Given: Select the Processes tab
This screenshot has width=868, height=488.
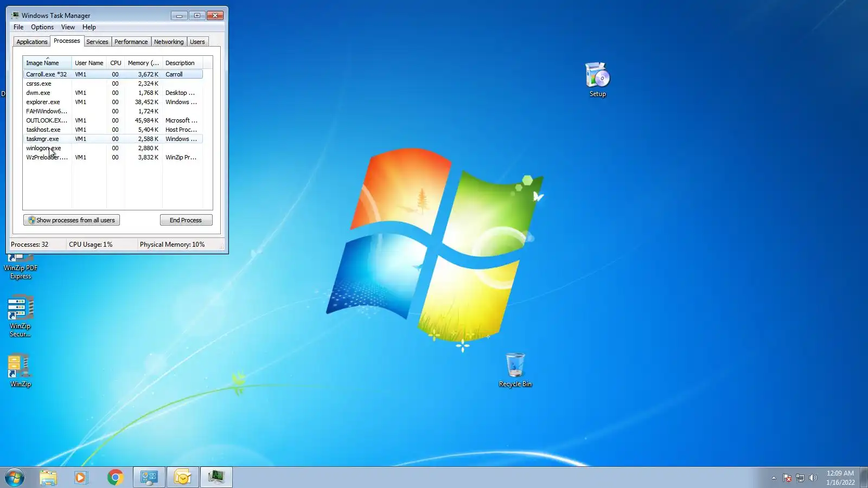Looking at the screenshot, I should point(67,41).
